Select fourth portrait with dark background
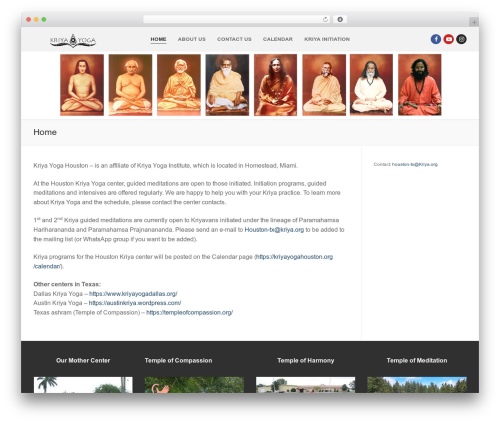 (x=227, y=85)
